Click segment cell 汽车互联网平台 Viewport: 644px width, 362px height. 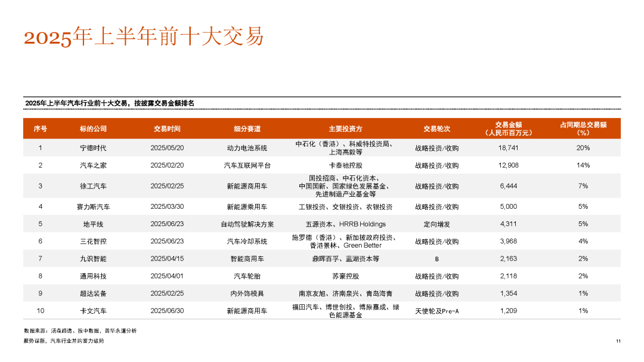pyautogui.click(x=247, y=165)
